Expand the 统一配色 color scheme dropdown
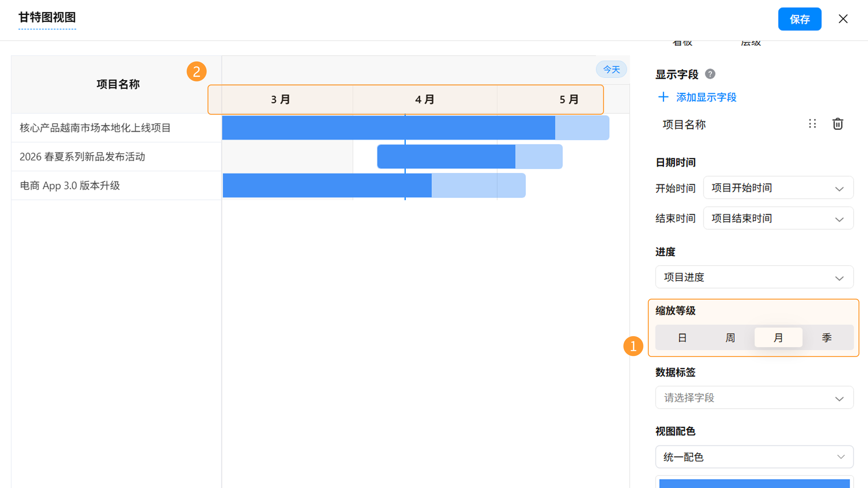 pyautogui.click(x=754, y=457)
